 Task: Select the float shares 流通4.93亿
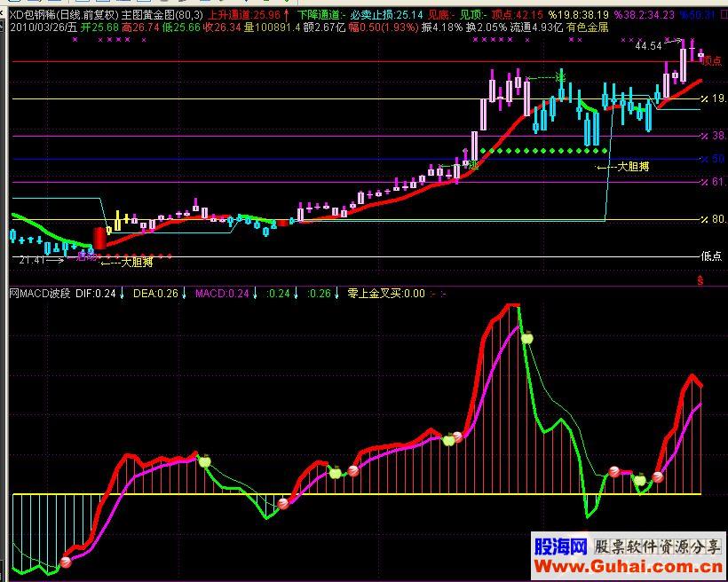pos(536,28)
